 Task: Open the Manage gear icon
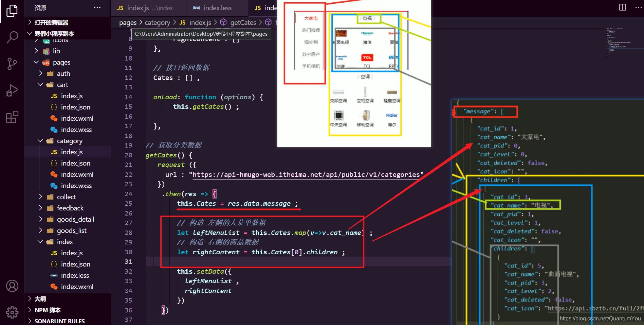click(12, 312)
